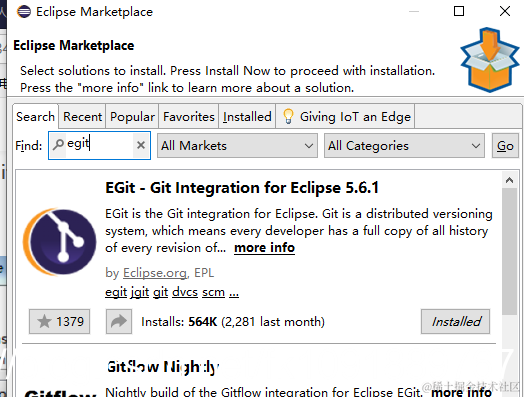The image size is (524, 397).
Task: Click the magnifier icon in Find field
Action: (58, 144)
